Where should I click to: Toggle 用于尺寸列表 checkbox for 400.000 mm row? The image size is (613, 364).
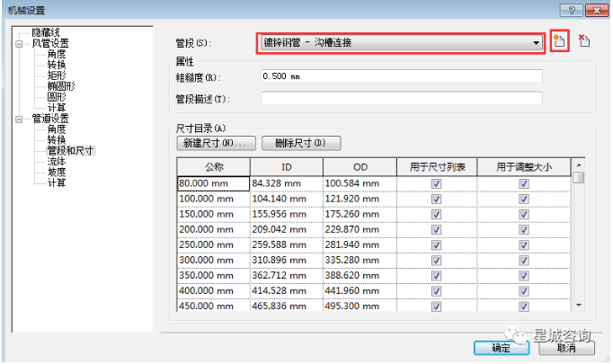click(x=437, y=291)
